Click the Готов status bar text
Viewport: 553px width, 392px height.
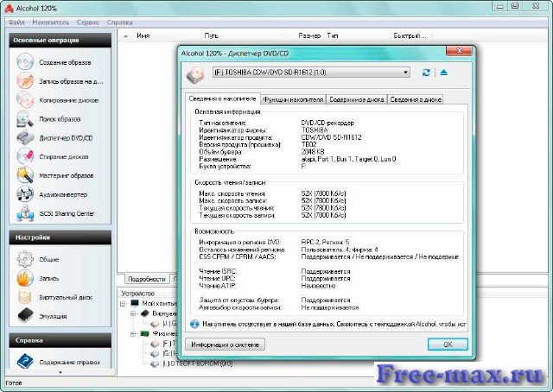click(x=14, y=383)
